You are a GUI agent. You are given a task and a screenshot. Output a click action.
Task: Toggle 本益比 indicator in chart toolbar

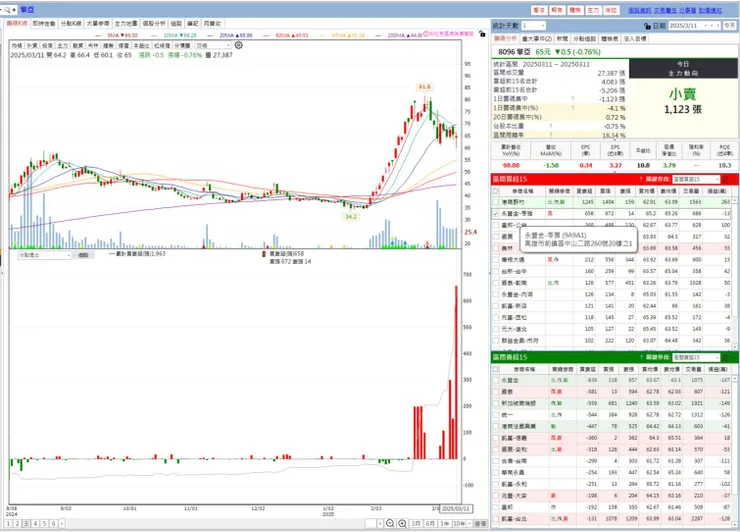[x=141, y=45]
